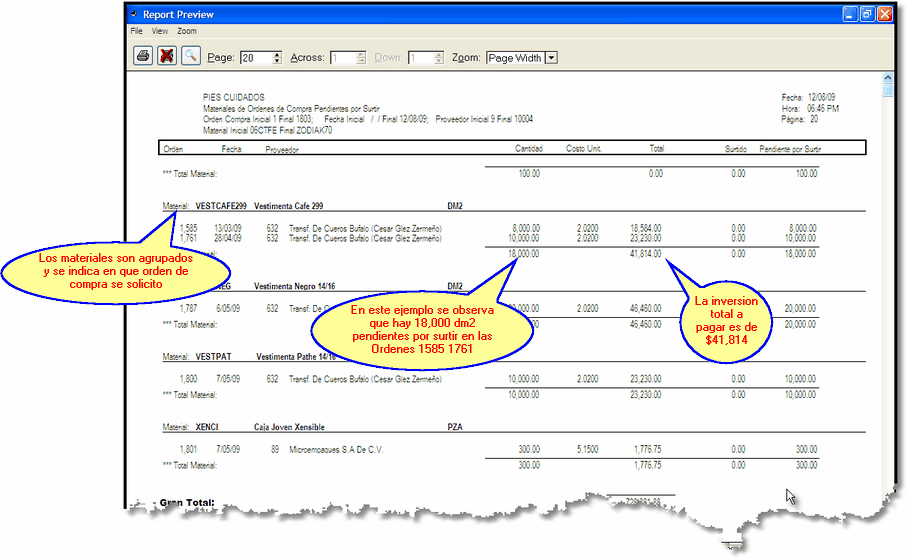The image size is (908, 560).
Task: Click total value 18,584.00
Action: [646, 228]
